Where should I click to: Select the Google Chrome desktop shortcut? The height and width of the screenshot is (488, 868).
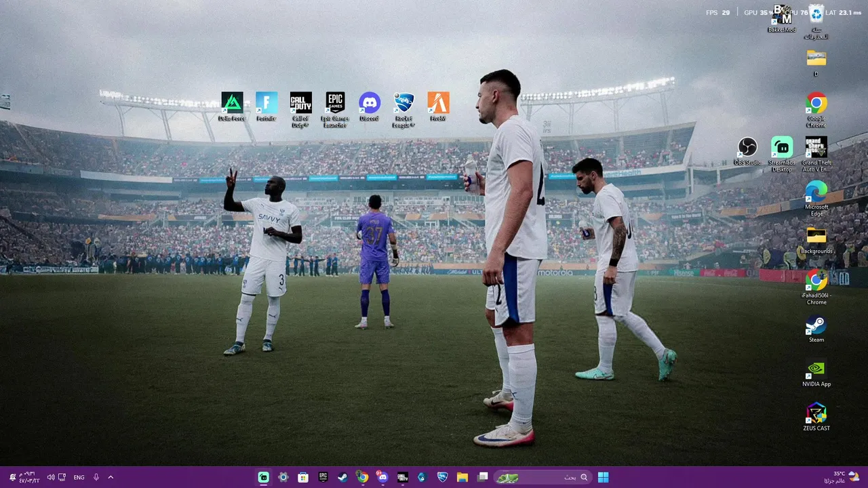coord(816,110)
